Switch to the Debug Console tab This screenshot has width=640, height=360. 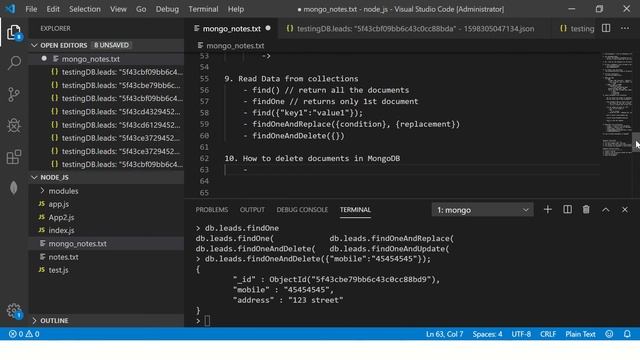point(302,210)
